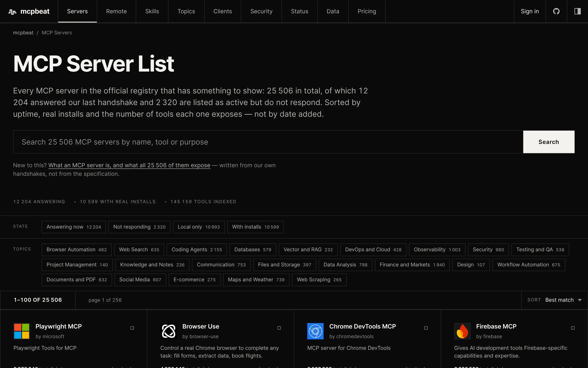Go to mcpbeat breadcrumb link
The image size is (588, 368).
[x=23, y=33]
